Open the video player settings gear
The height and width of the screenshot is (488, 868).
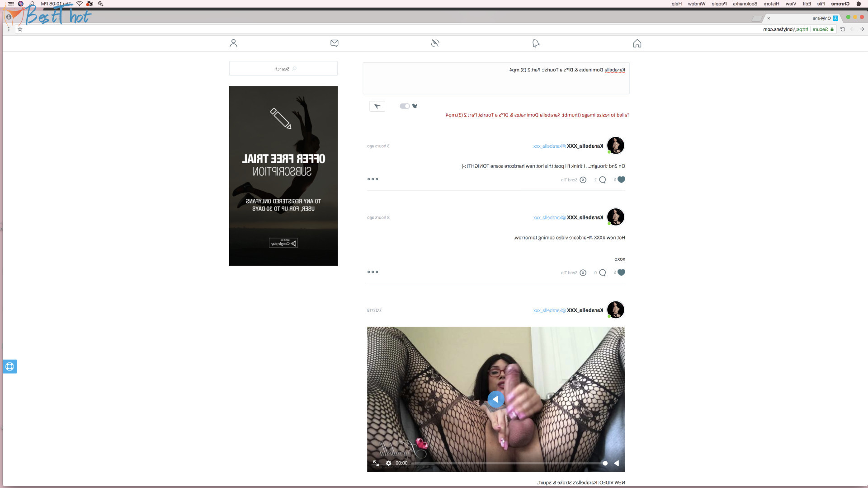point(388,463)
